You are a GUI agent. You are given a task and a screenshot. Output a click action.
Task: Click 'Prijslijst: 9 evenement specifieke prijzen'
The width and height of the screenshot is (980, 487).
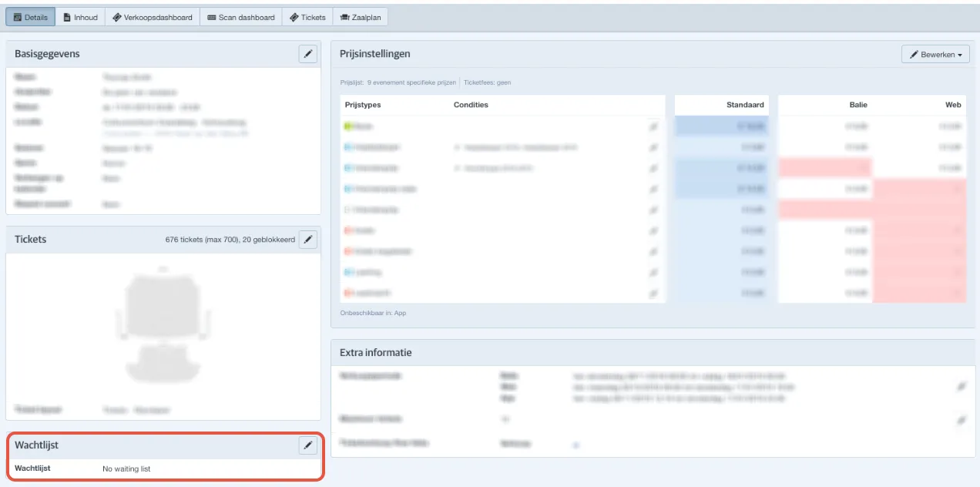tap(398, 82)
